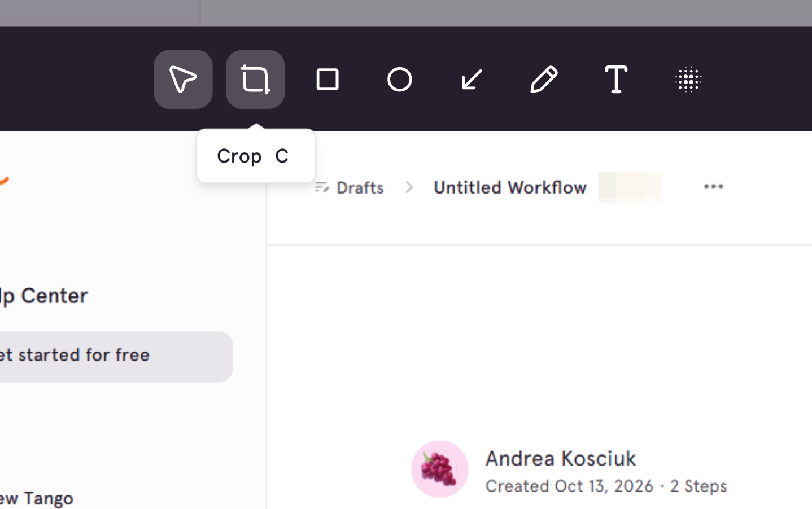Click the Crop C tooltip label

click(256, 156)
